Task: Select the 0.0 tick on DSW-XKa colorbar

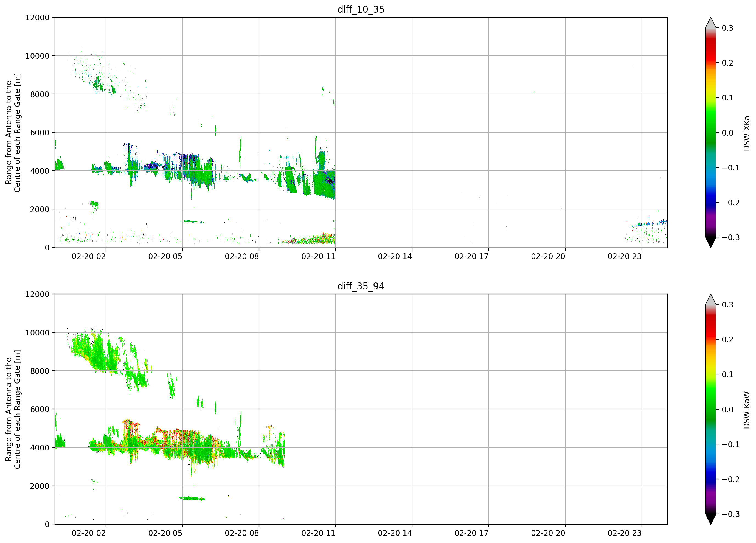Action: pos(727,133)
